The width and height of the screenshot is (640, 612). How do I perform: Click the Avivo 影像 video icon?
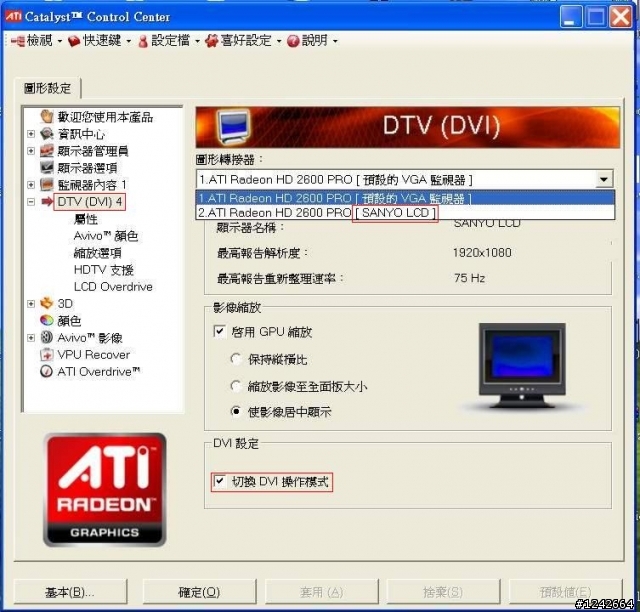click(x=47, y=337)
